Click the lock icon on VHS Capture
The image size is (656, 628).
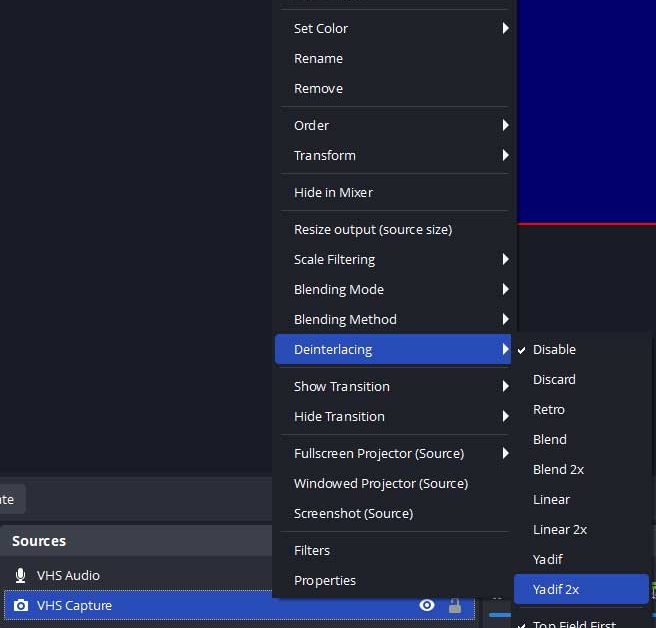[455, 605]
